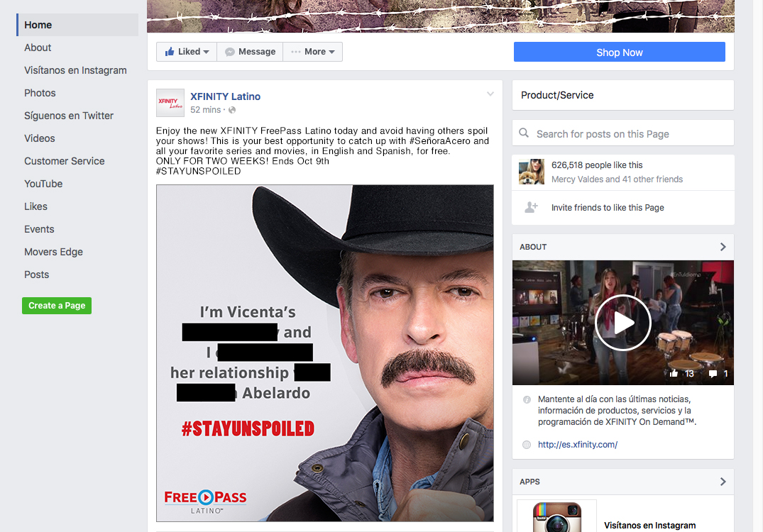Click the add-friend invite icon

pyautogui.click(x=532, y=208)
